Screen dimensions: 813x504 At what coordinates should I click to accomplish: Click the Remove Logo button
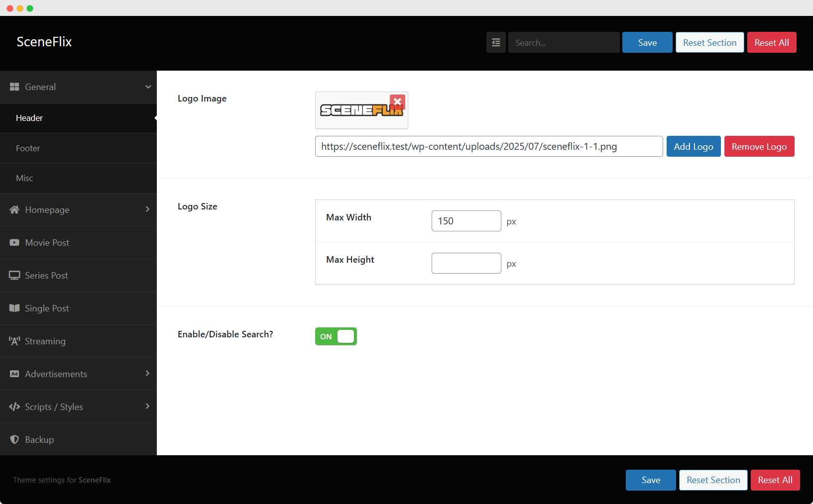click(x=759, y=146)
